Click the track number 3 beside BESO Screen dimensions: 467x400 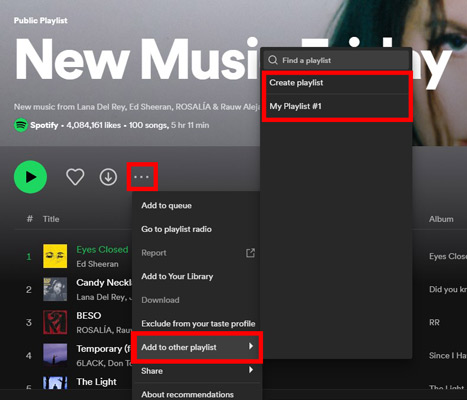pos(29,323)
